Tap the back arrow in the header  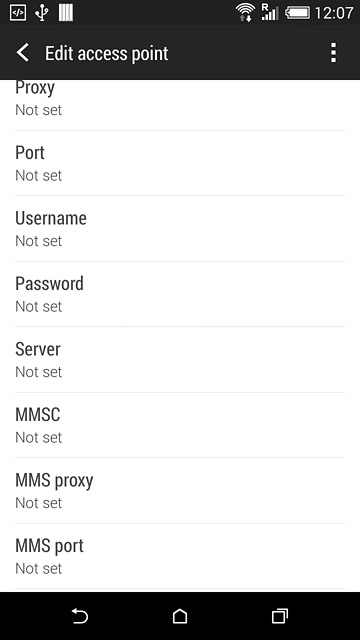tap(22, 53)
